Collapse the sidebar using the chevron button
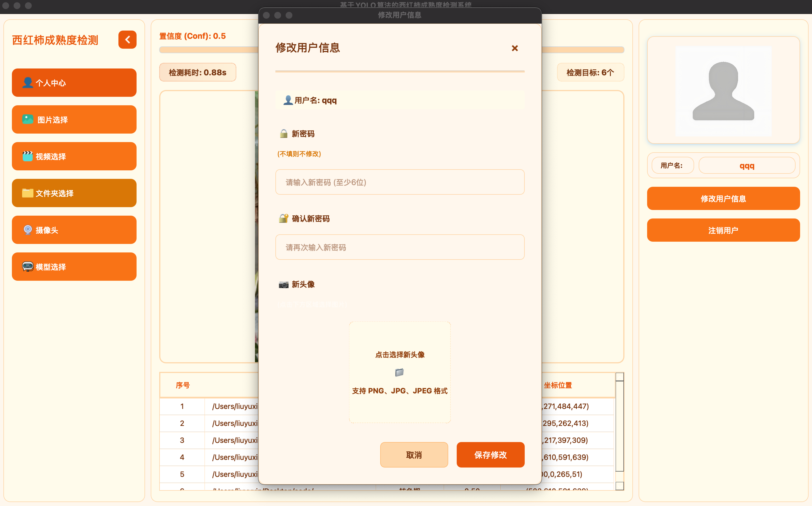The width and height of the screenshot is (812, 506). pyautogui.click(x=127, y=40)
